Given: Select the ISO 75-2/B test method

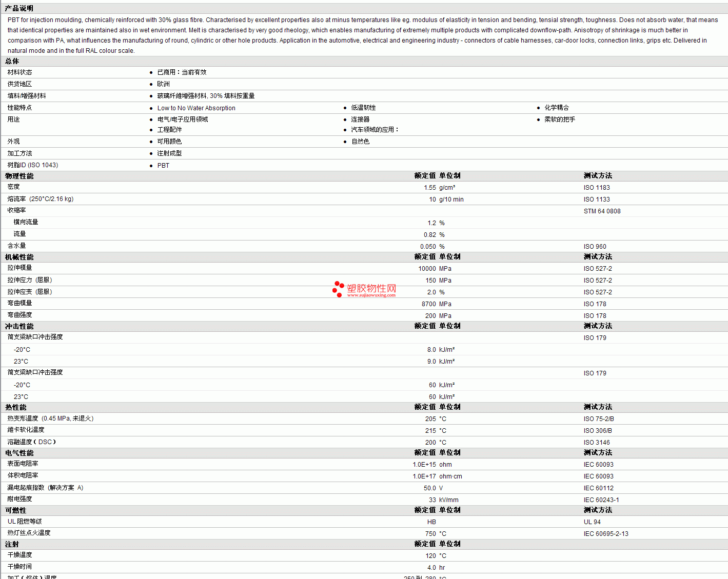Looking at the screenshot, I should (599, 419).
